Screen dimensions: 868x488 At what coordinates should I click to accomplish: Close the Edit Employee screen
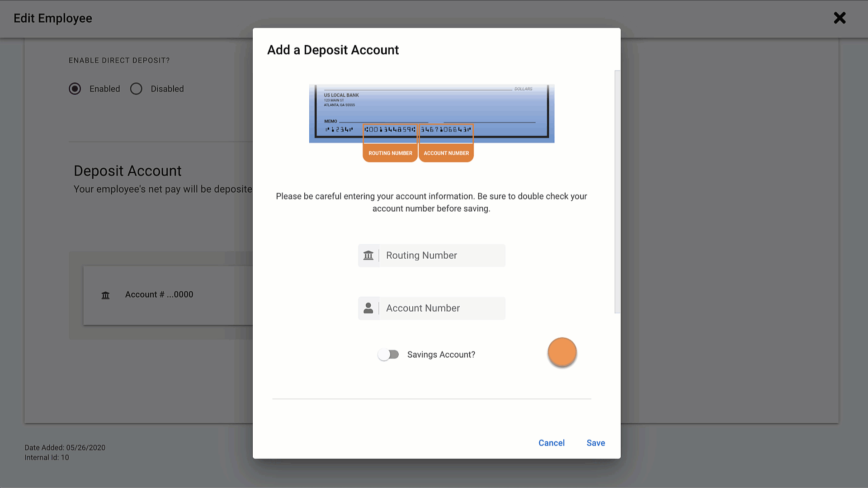click(840, 18)
